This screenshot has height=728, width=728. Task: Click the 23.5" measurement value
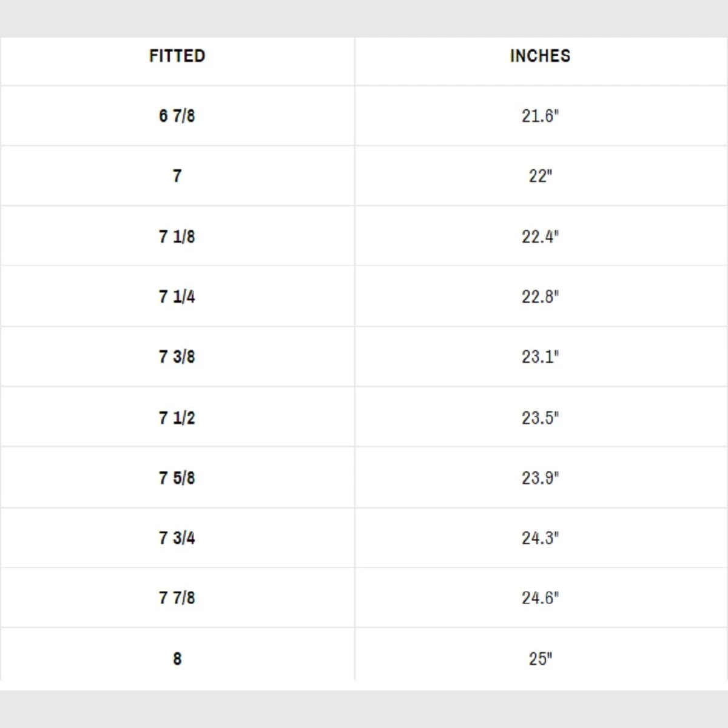tap(540, 417)
